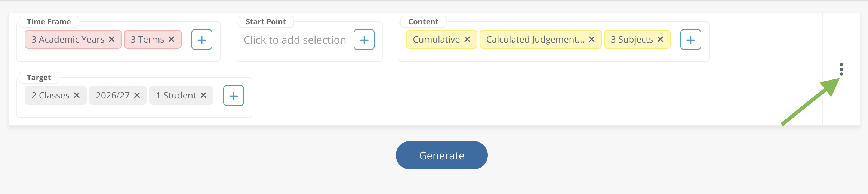Add a Time Frame selection with plus
Image resolution: width=868 pixels, height=194 pixels.
click(202, 40)
